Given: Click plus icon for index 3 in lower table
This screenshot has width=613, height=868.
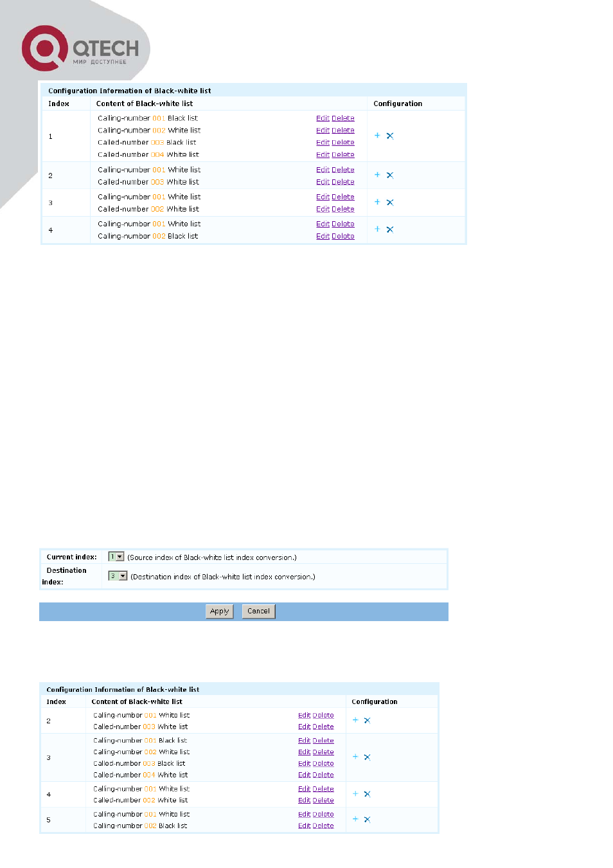Looking at the screenshot, I should coord(355,757).
